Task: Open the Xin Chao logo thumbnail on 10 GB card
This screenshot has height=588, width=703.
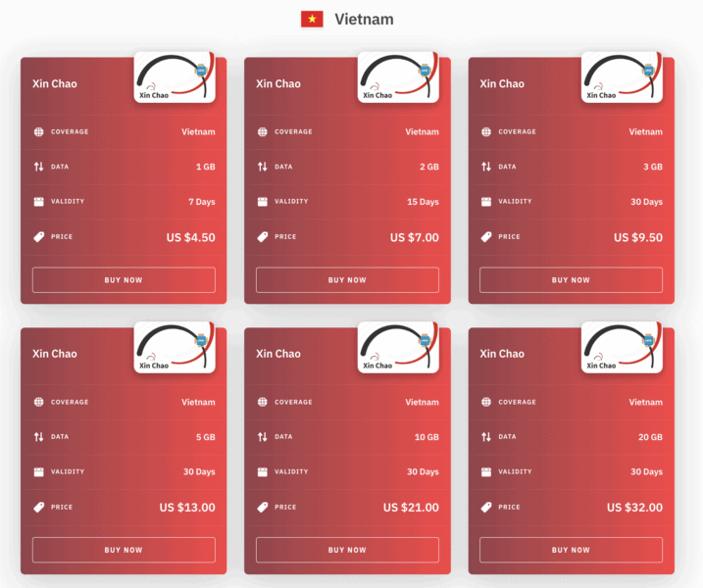Action: tap(398, 348)
